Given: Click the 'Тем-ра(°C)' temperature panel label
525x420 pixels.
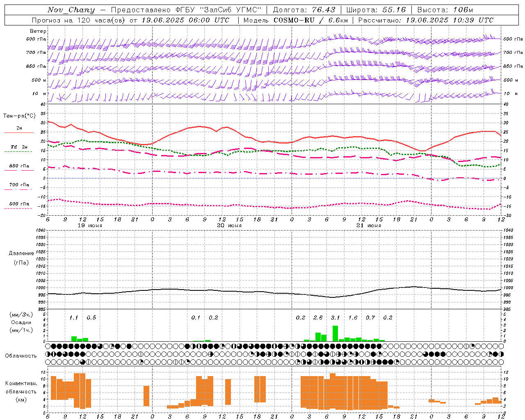Looking at the screenshot, I should (19, 116).
